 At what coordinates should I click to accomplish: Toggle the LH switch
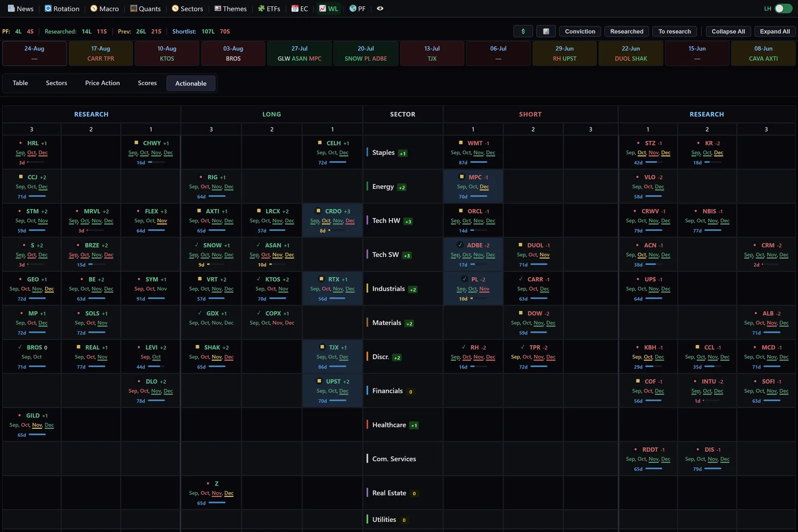coord(783,8)
